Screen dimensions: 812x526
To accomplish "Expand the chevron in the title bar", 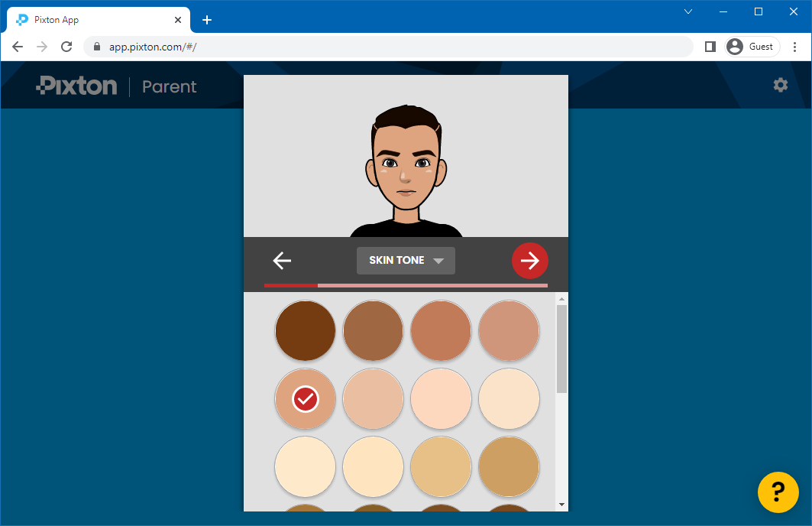I will coord(688,11).
